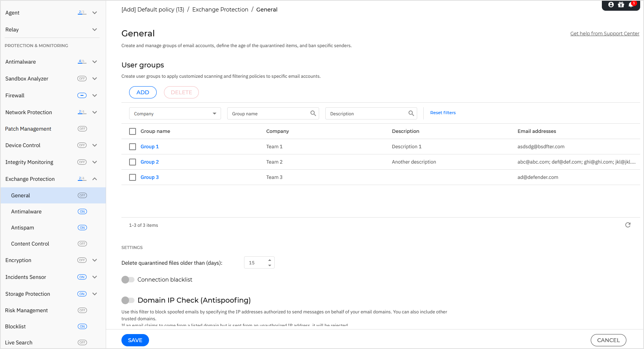Click the search icon in Group name filter

click(x=313, y=113)
